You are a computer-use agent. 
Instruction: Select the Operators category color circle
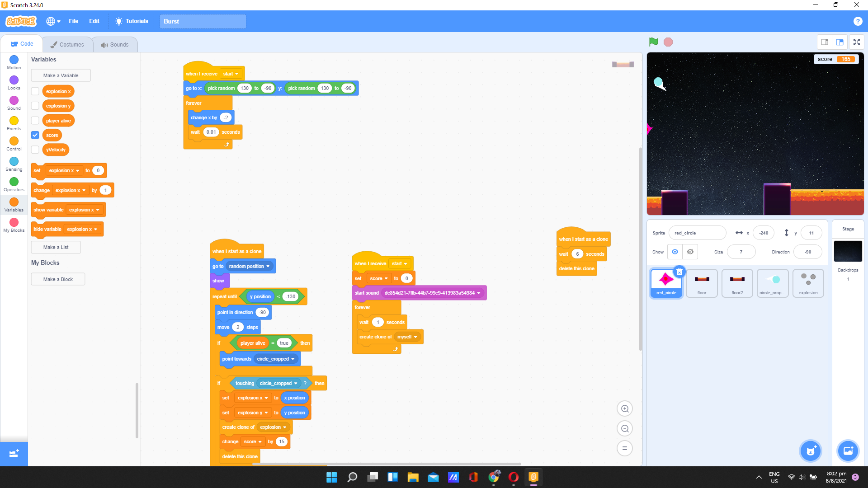pyautogui.click(x=14, y=182)
